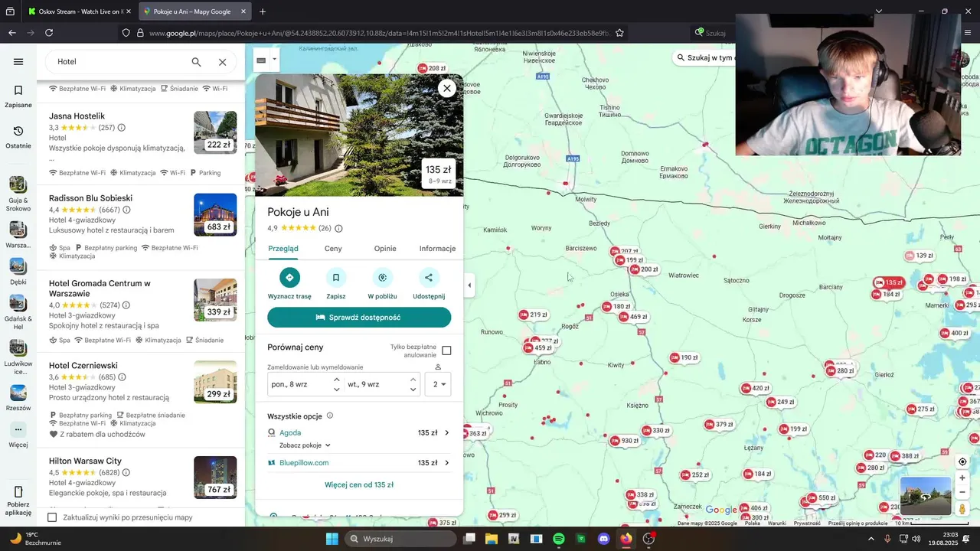Switch to the Przegląd tab
Screen dimensions: 980x551
[283, 249]
